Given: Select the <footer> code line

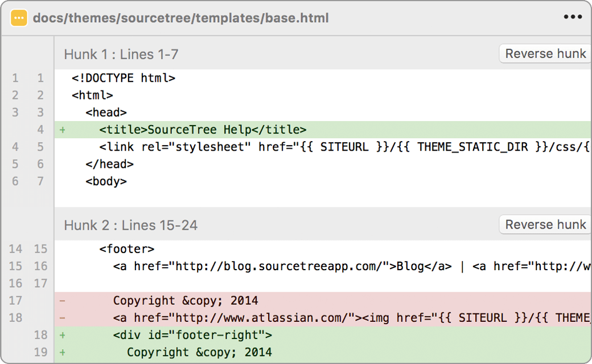Looking at the screenshot, I should tap(126, 249).
